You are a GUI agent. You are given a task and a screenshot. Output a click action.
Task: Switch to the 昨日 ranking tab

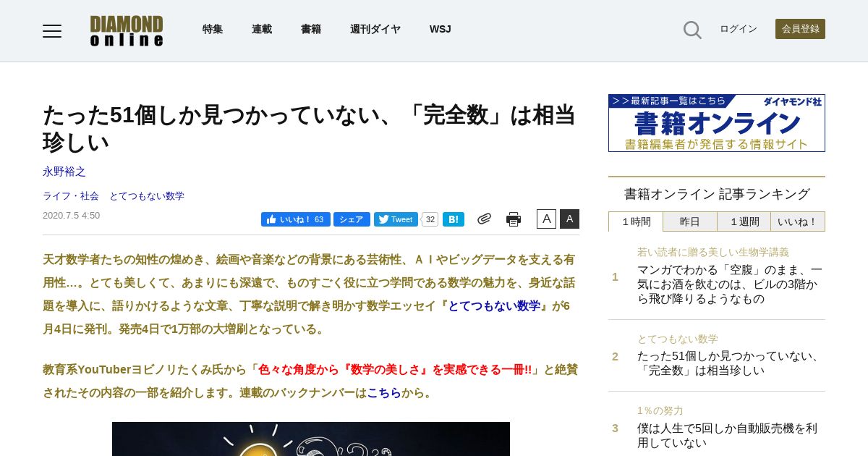pyautogui.click(x=690, y=221)
